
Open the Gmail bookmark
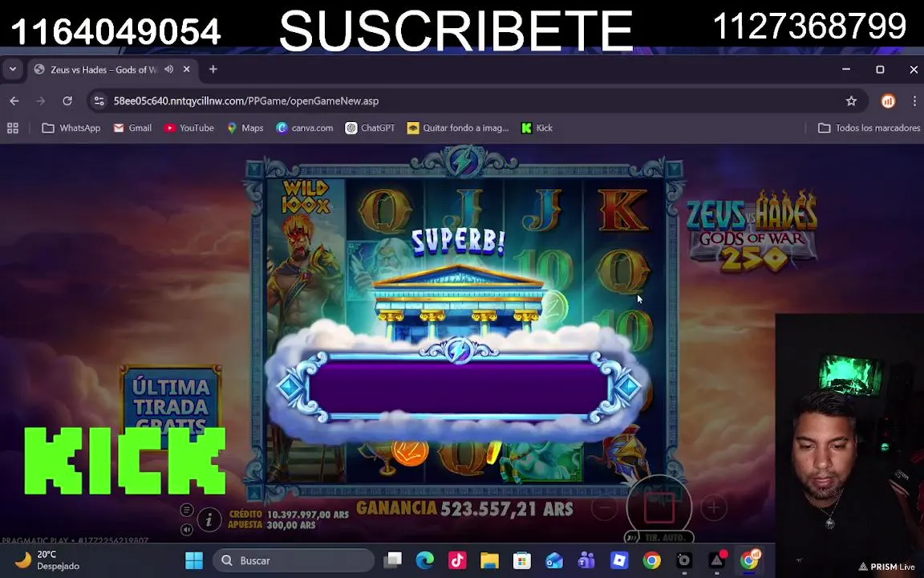[x=132, y=128]
